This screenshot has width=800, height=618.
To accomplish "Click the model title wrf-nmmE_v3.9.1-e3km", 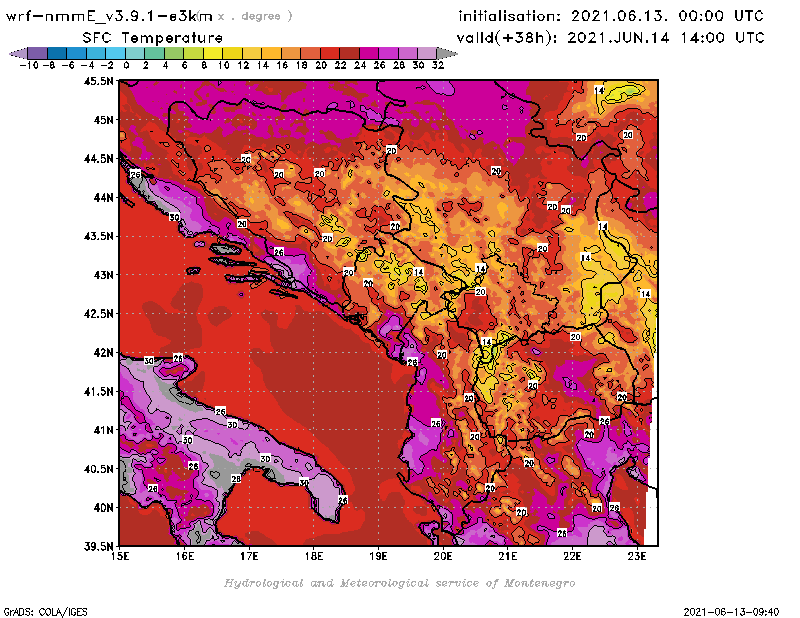I will click(109, 16).
